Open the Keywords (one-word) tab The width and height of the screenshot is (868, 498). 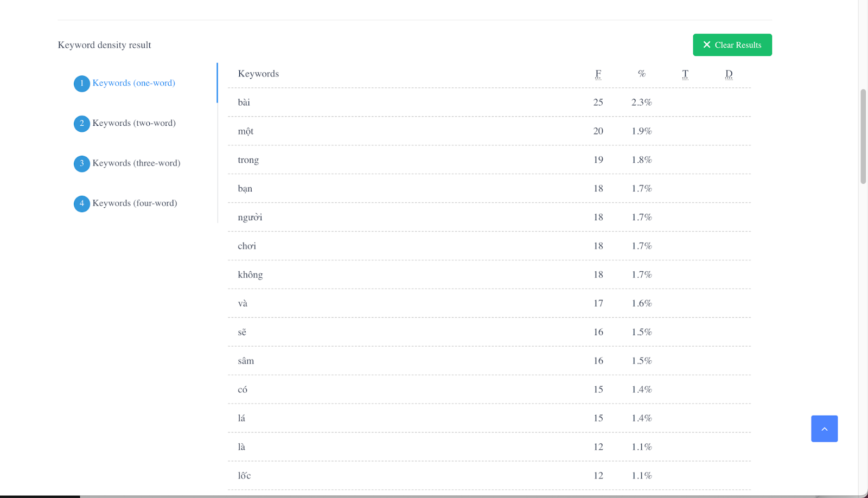(x=133, y=83)
